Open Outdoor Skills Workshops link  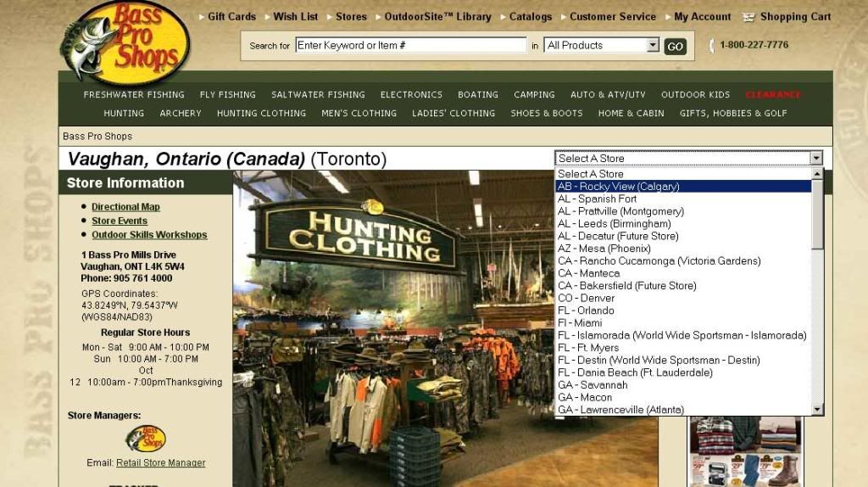149,234
